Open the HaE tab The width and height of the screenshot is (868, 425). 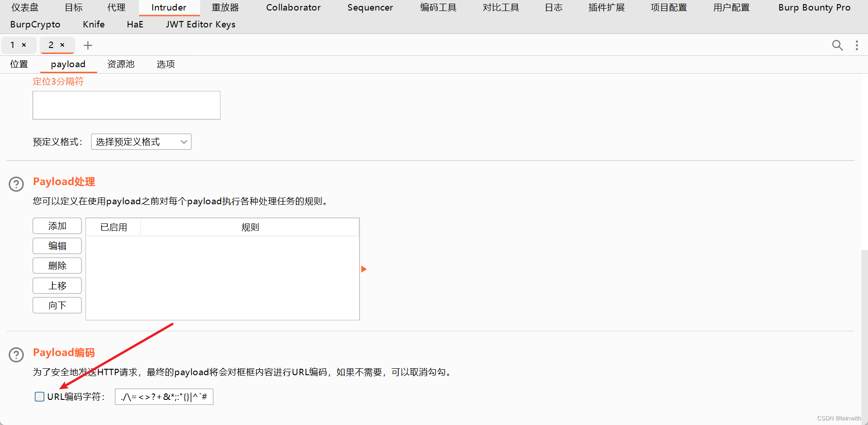tap(135, 25)
